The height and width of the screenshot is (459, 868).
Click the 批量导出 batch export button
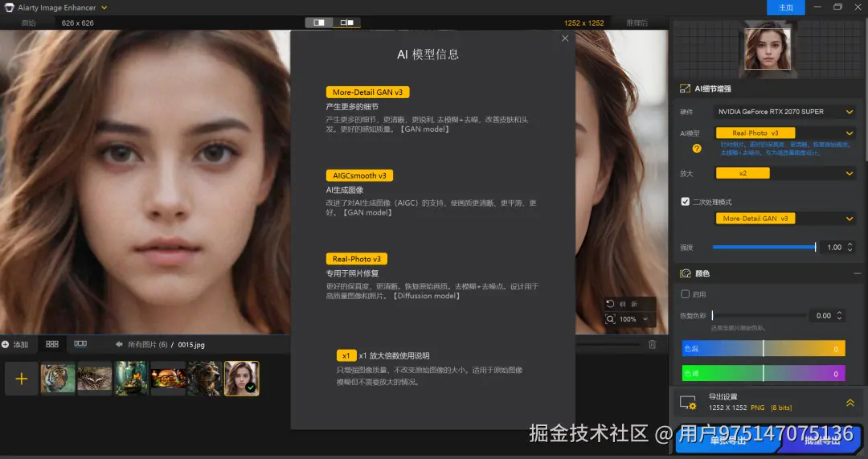[821, 441]
